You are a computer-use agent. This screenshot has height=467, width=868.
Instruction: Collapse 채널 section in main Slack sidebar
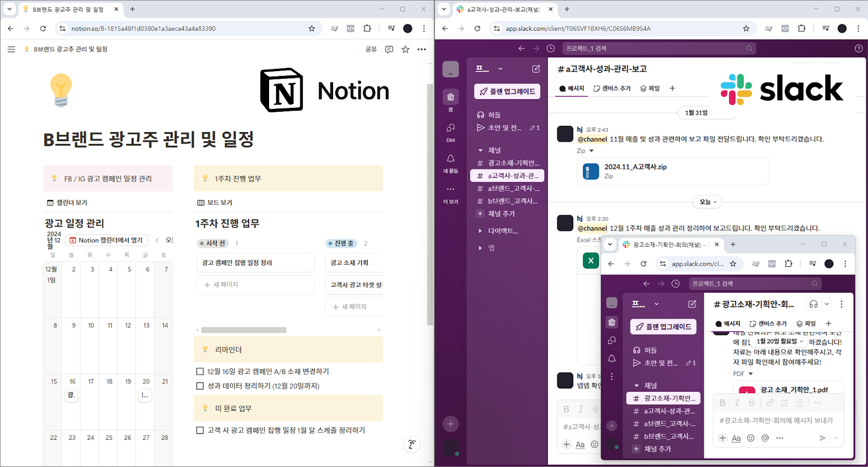481,150
